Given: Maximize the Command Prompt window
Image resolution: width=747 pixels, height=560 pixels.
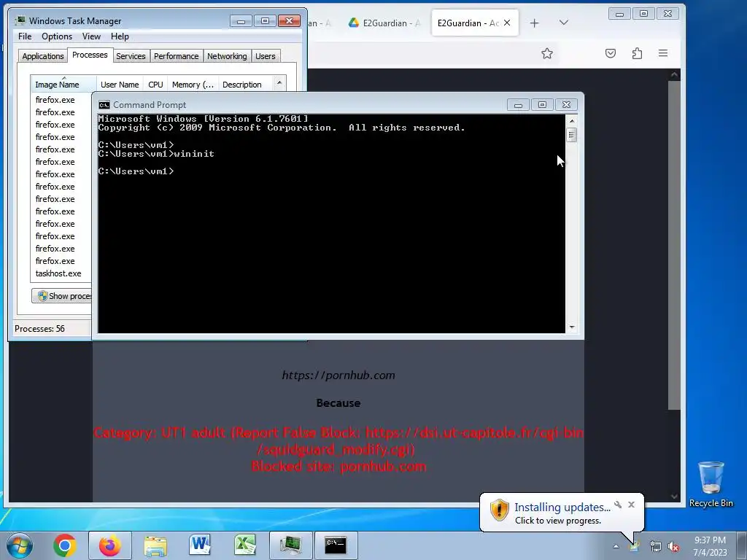Looking at the screenshot, I should (x=542, y=105).
